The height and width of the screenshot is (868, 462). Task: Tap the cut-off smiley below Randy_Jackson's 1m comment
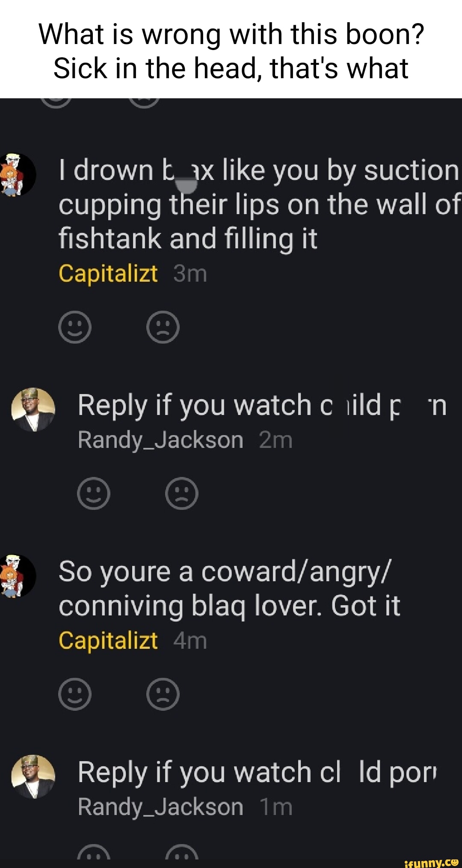pos(94,852)
